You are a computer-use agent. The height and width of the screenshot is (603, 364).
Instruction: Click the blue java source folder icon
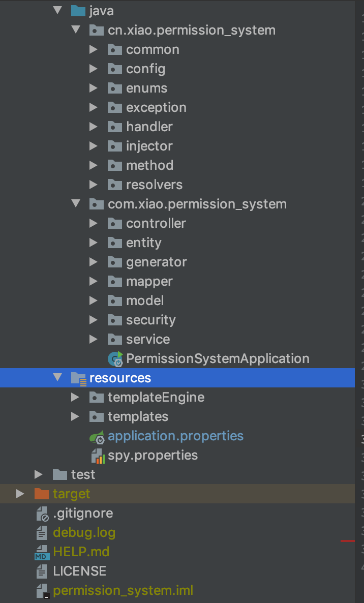pyautogui.click(x=78, y=11)
